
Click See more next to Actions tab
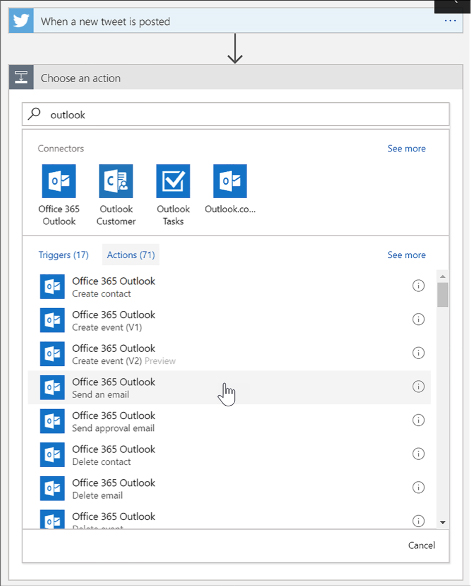coord(406,255)
